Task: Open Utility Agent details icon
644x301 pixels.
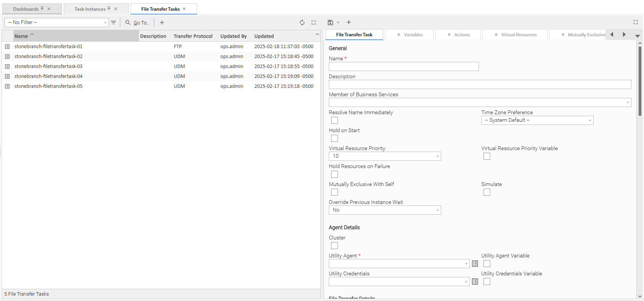Action: tap(475, 264)
